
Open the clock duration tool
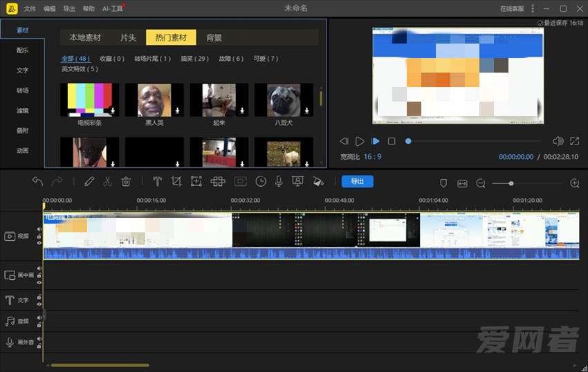[x=261, y=182]
